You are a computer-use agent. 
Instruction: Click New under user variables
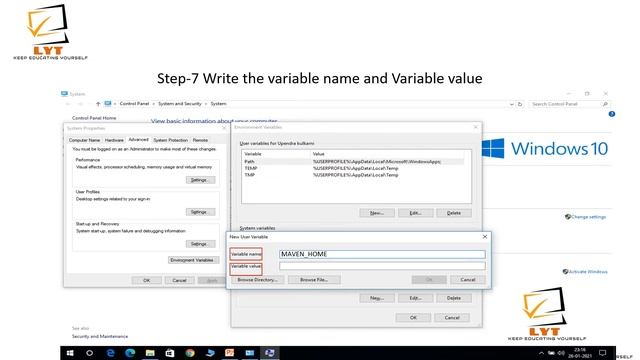click(x=377, y=213)
